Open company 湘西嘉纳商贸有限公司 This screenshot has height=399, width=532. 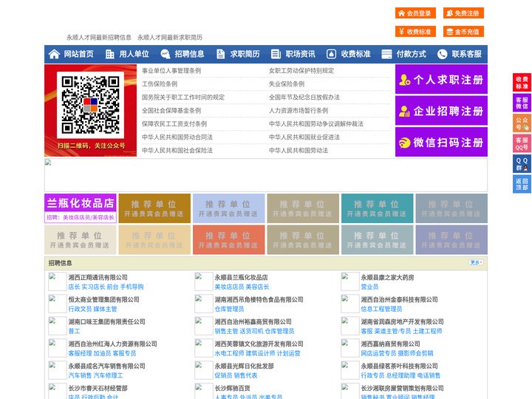click(x=390, y=344)
